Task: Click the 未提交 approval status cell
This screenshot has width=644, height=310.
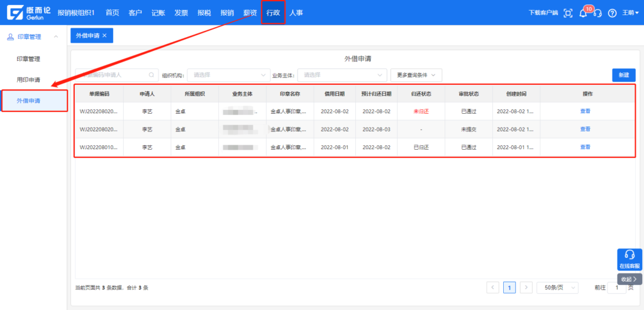Action: (x=469, y=130)
